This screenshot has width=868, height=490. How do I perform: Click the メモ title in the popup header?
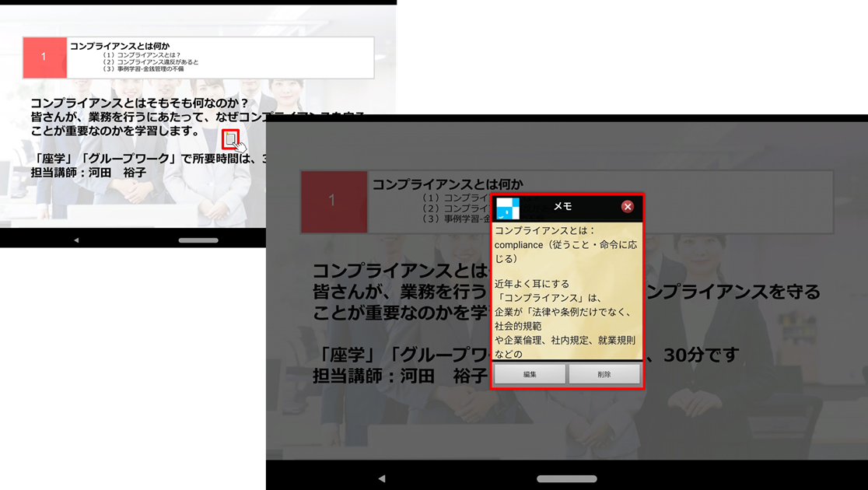pos(562,206)
